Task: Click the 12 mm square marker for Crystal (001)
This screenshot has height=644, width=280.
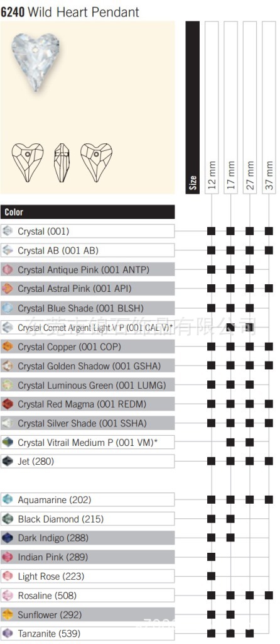Action: point(211,231)
